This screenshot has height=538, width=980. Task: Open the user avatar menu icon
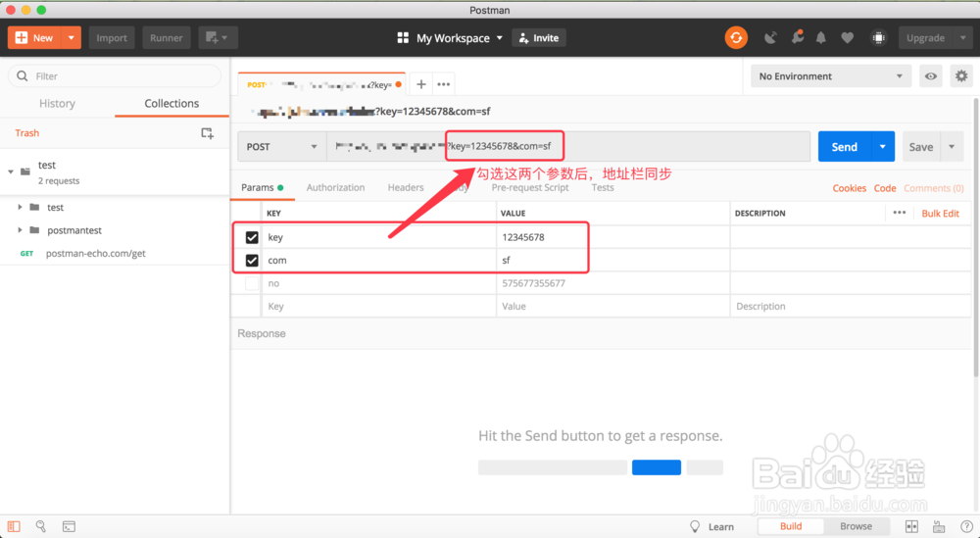[878, 38]
